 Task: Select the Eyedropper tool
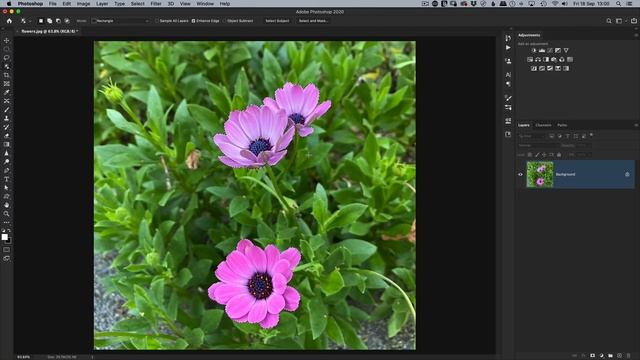point(7,92)
